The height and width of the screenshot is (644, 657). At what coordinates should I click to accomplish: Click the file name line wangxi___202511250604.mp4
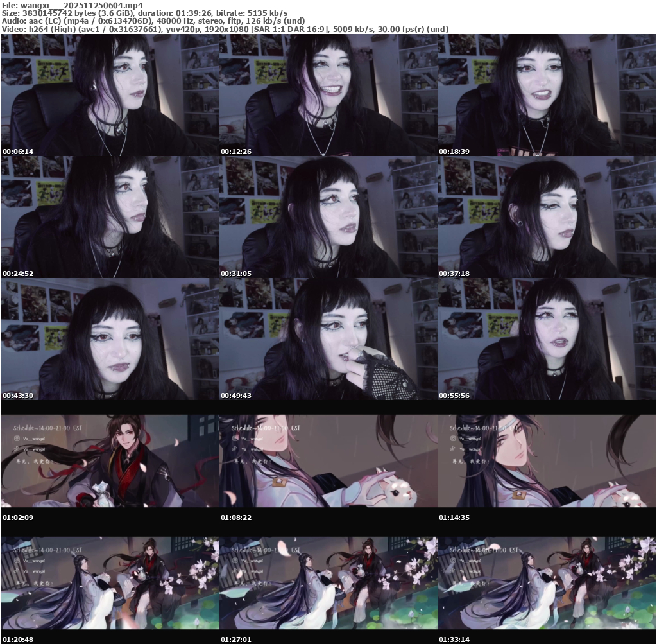click(x=72, y=5)
